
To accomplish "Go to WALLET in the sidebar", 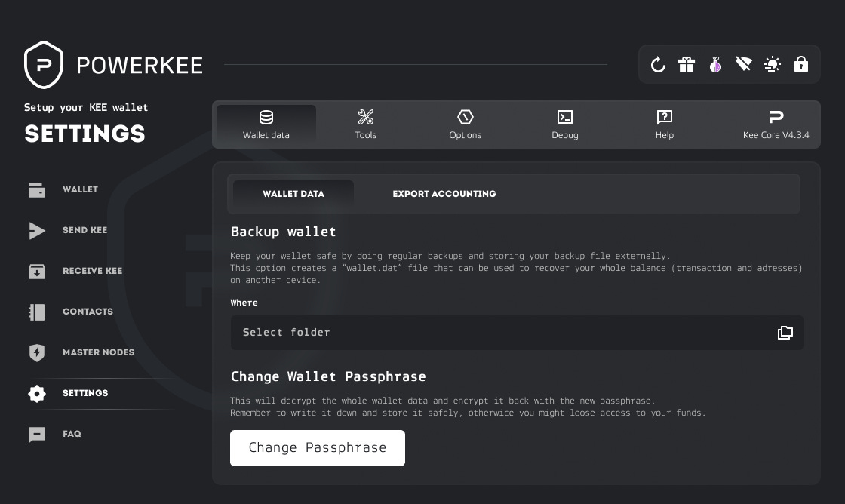I will tap(80, 189).
